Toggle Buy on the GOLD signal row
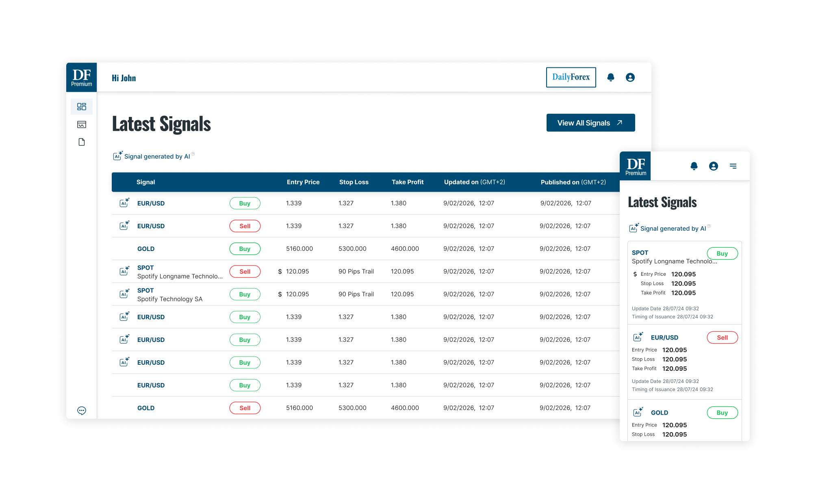The height and width of the screenshot is (504, 816). coord(245,249)
